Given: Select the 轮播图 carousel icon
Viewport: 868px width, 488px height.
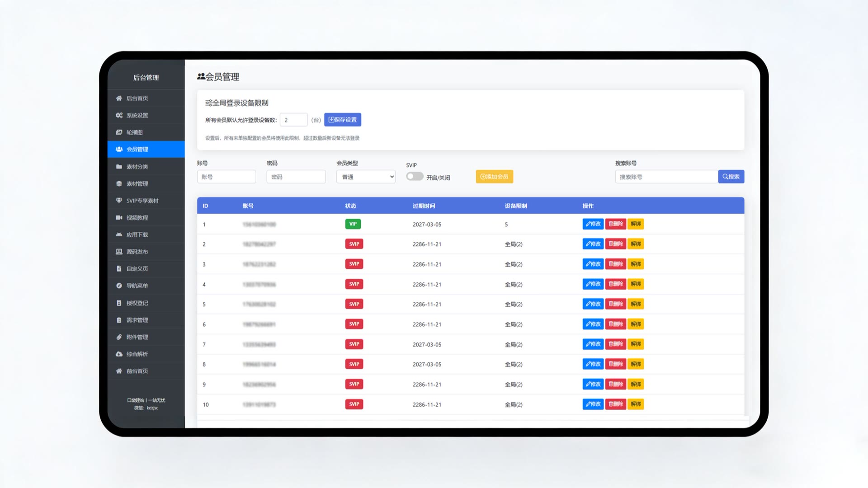Looking at the screenshot, I should [118, 132].
